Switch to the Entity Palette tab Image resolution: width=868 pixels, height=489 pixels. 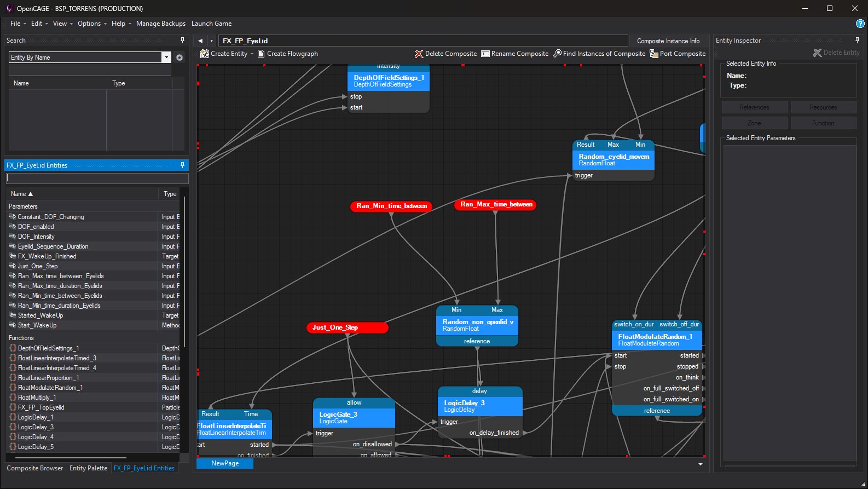click(88, 468)
